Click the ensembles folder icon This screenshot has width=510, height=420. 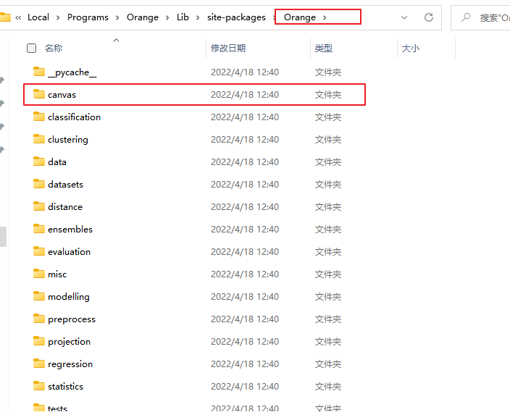[38, 229]
